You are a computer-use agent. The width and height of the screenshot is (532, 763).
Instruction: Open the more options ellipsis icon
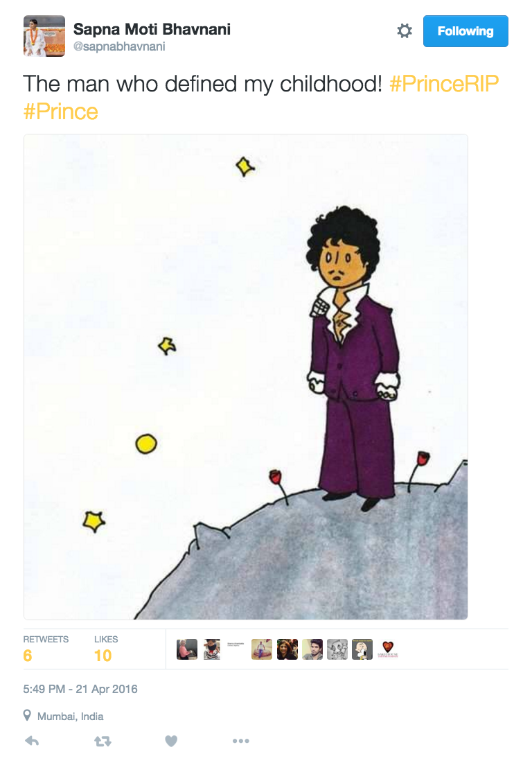pyautogui.click(x=240, y=741)
